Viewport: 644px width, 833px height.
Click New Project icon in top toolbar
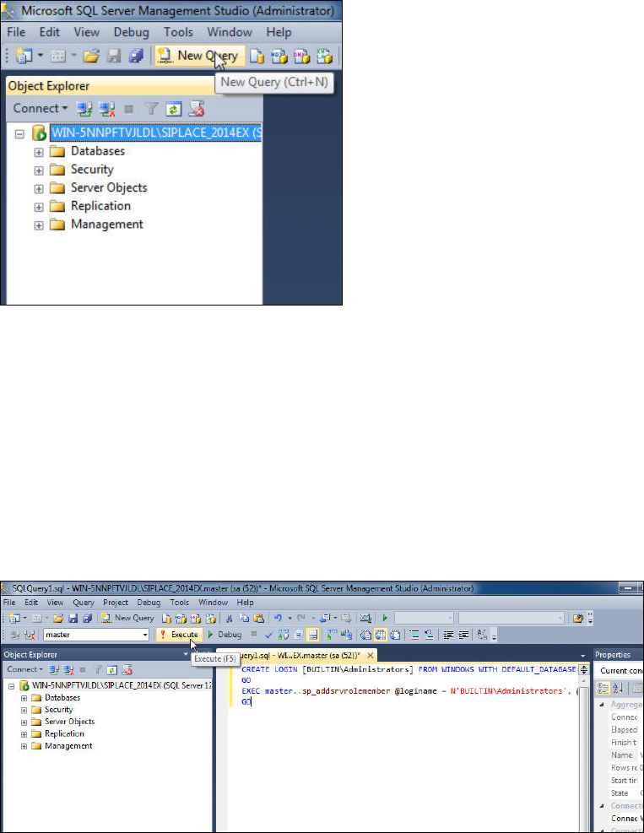point(24,56)
